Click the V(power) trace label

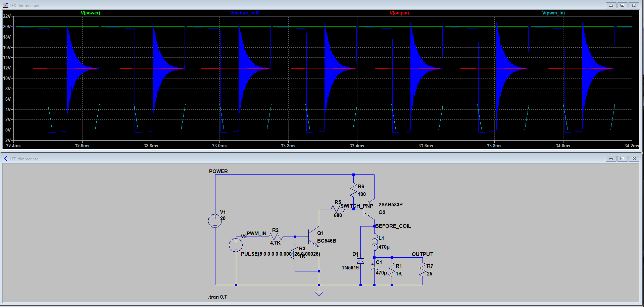pos(90,13)
